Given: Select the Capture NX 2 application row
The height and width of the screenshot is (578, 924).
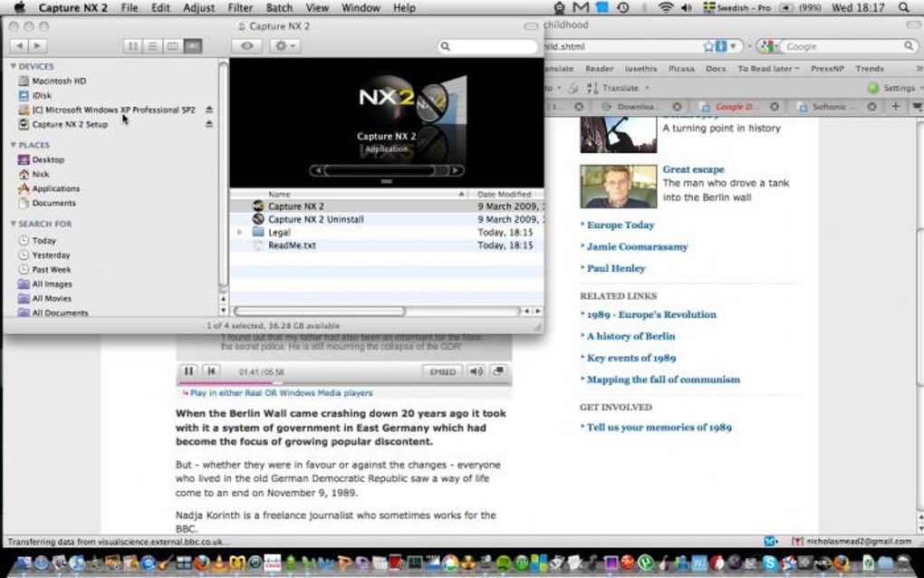Looking at the screenshot, I should (387, 207).
